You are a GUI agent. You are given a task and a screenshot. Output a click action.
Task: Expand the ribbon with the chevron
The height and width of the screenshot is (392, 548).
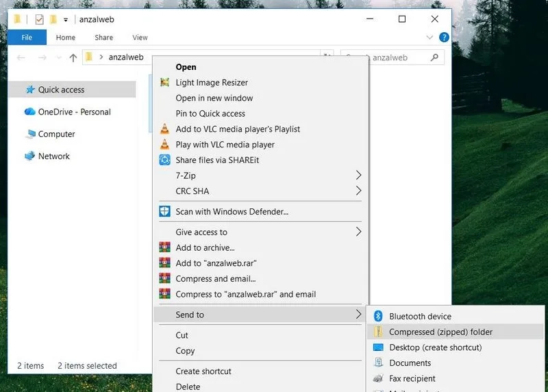[x=429, y=38]
